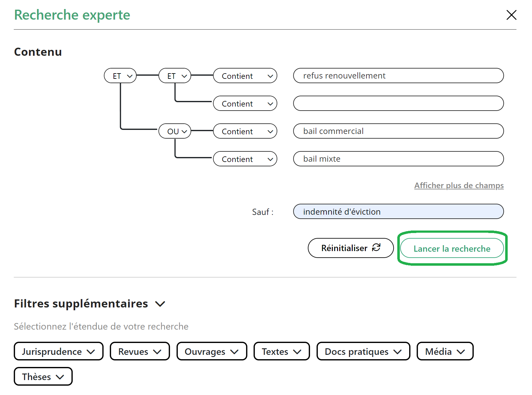Click the refus renouvellement text field
The image size is (532, 395).
(x=398, y=76)
